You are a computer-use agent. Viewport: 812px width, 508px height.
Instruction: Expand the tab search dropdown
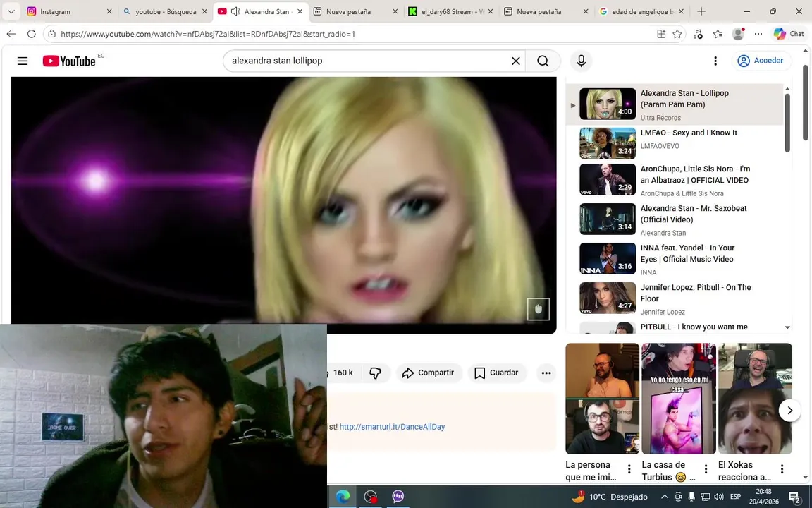coord(11,11)
